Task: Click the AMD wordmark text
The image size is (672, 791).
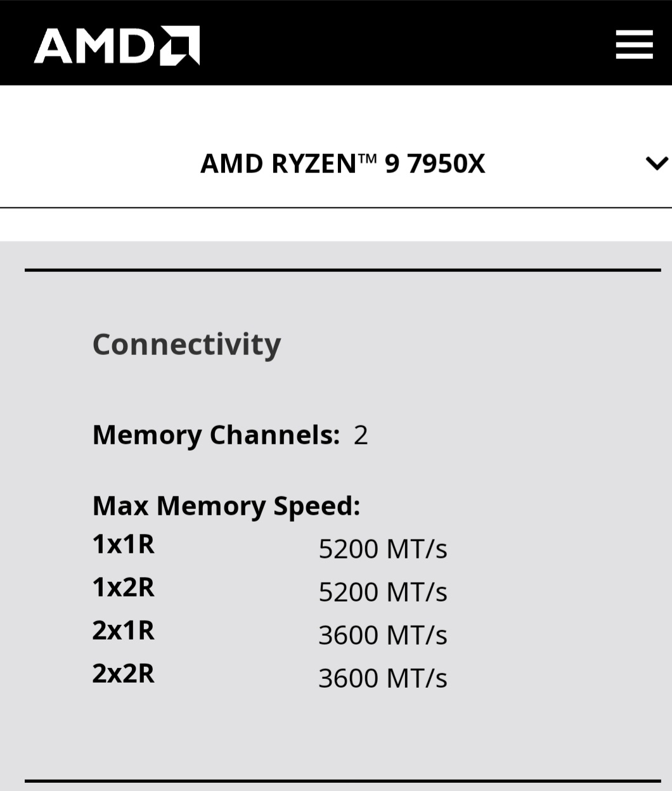Action: [x=95, y=44]
